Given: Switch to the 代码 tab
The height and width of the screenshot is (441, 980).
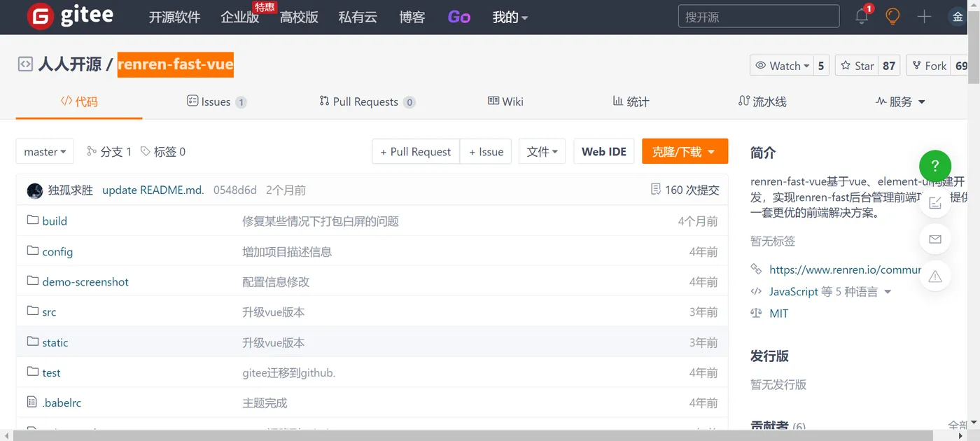Looking at the screenshot, I should pos(79,101).
